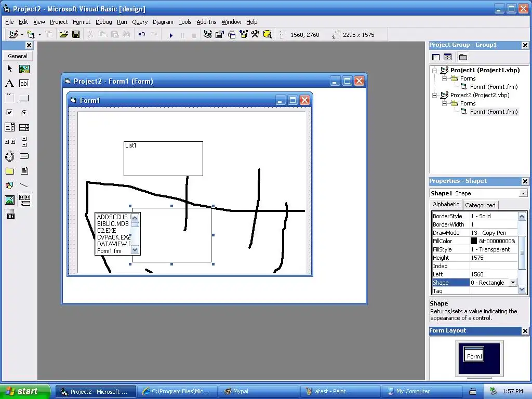
Task: Select the Data control tool
Action: click(24, 200)
